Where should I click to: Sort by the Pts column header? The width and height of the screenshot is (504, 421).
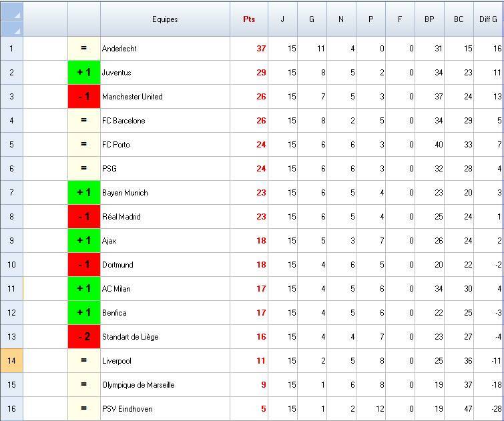(249, 19)
